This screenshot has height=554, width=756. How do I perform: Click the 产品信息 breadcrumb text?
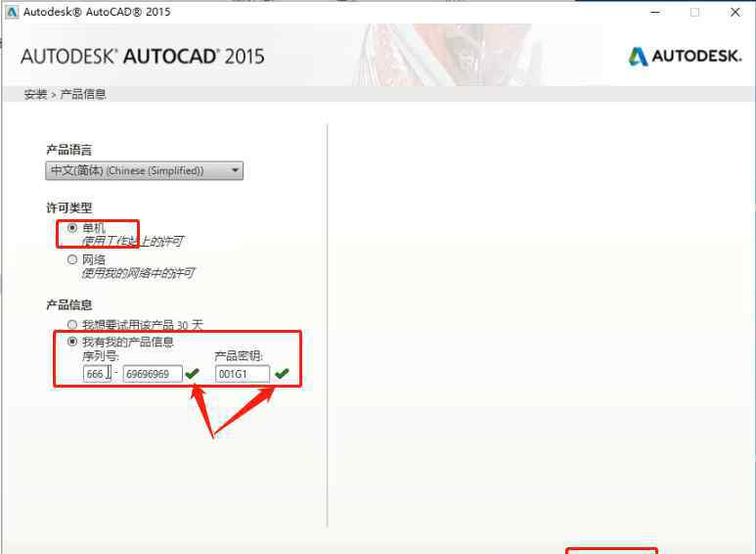click(82, 94)
